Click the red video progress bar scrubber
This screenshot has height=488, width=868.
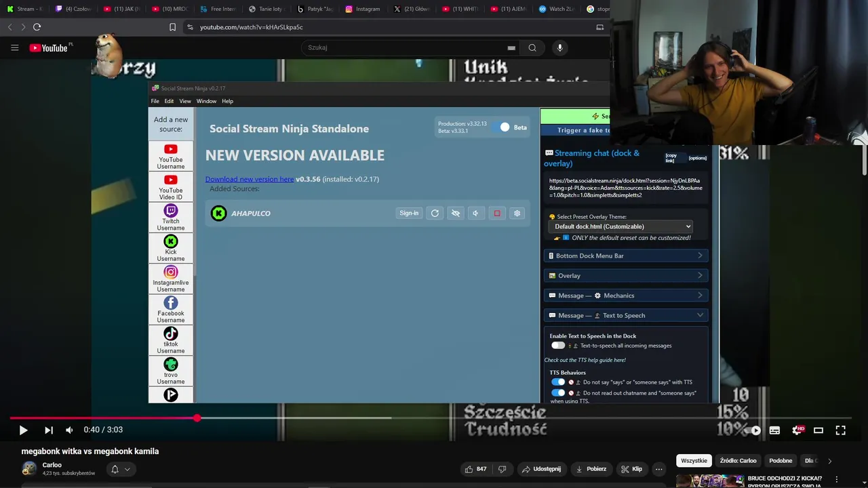click(x=197, y=418)
